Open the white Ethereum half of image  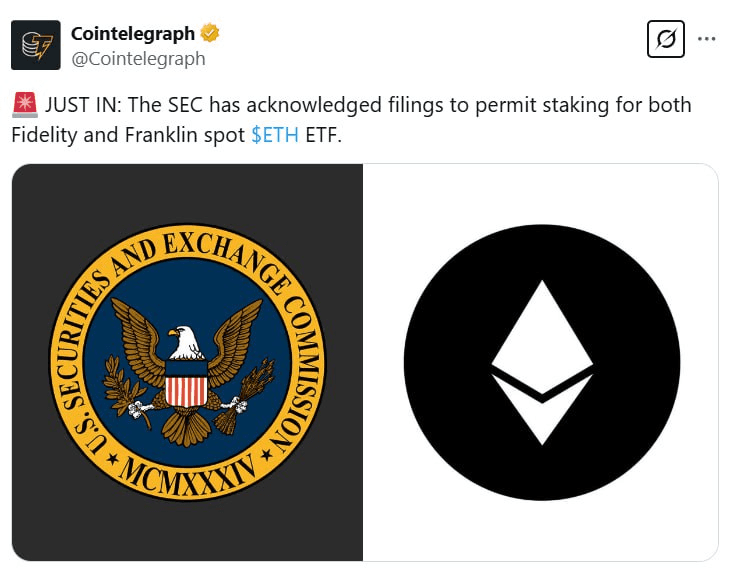click(541, 362)
